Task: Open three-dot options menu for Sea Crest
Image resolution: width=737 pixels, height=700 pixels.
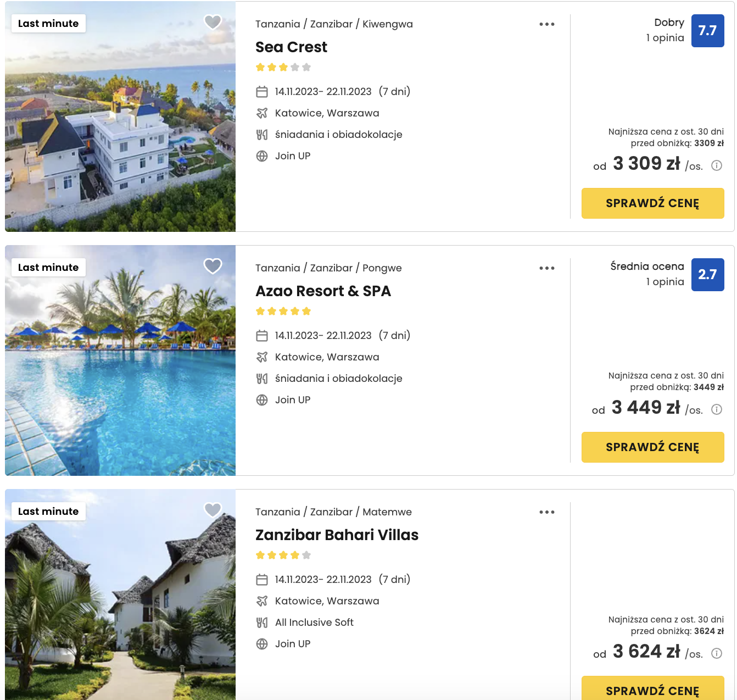Action: coord(546,24)
